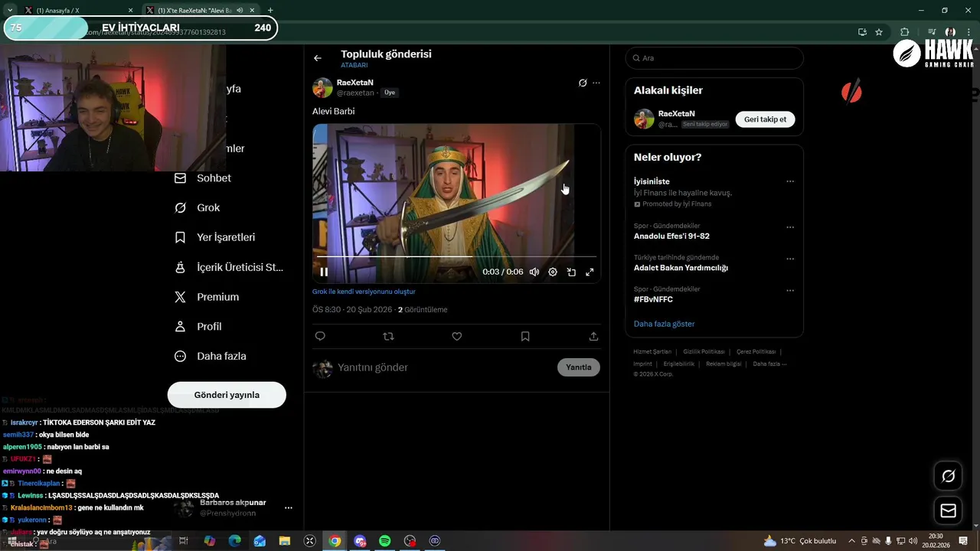Open the Chrome three-dot menu
Screen dimensions: 980x551
point(969,32)
